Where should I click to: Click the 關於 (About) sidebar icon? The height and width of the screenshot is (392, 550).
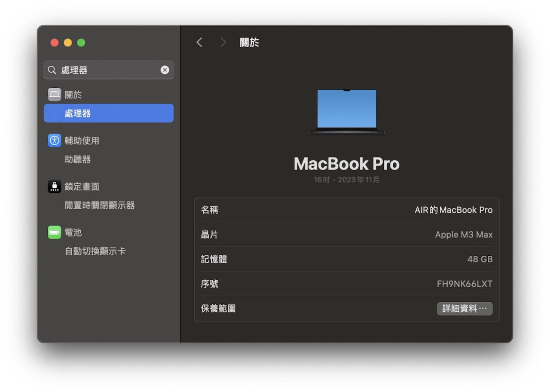click(x=54, y=94)
